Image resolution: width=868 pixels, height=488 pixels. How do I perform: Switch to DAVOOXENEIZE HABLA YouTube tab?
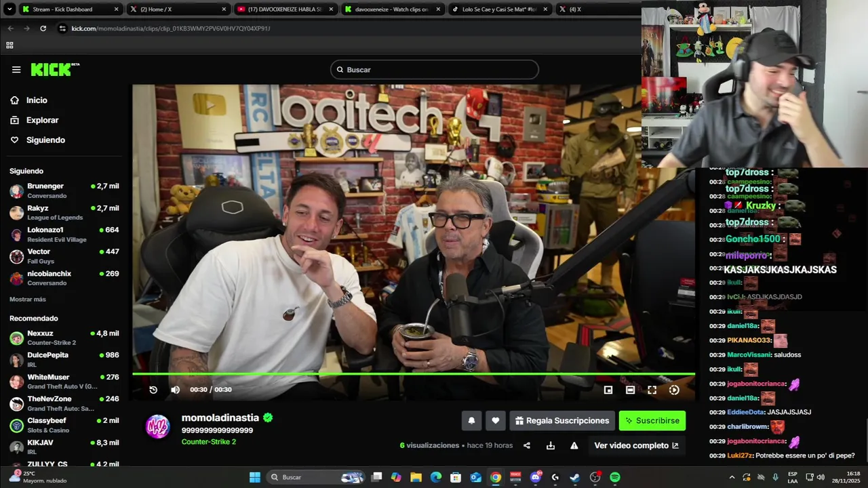click(286, 9)
